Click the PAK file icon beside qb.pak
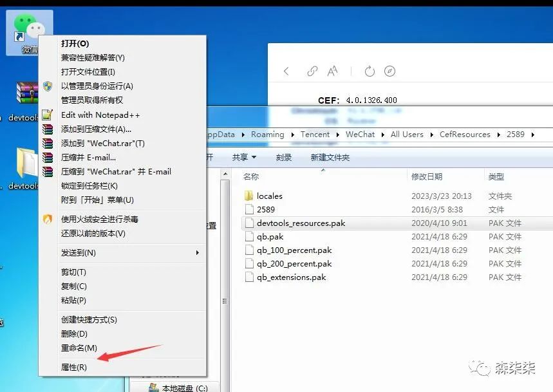 (250, 236)
